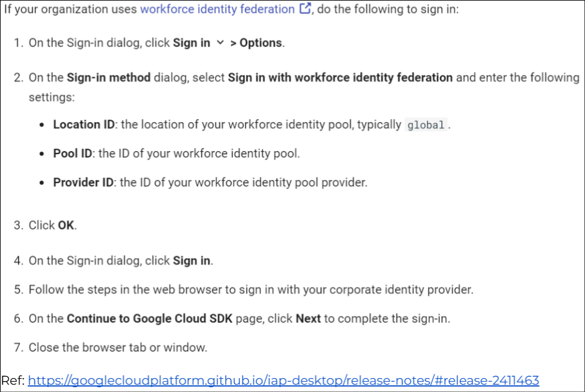Click bold Sign in with workforce identity federation
The width and height of the screenshot is (585, 392).
340,77
